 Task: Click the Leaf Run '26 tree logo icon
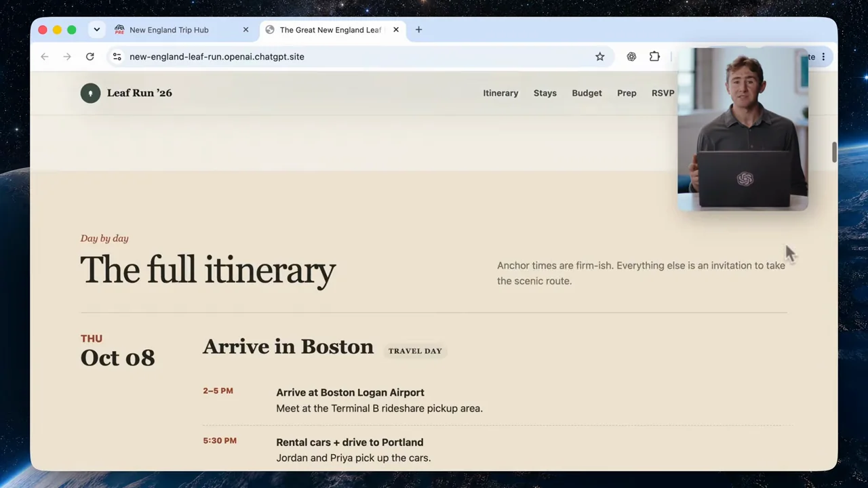[x=90, y=93]
